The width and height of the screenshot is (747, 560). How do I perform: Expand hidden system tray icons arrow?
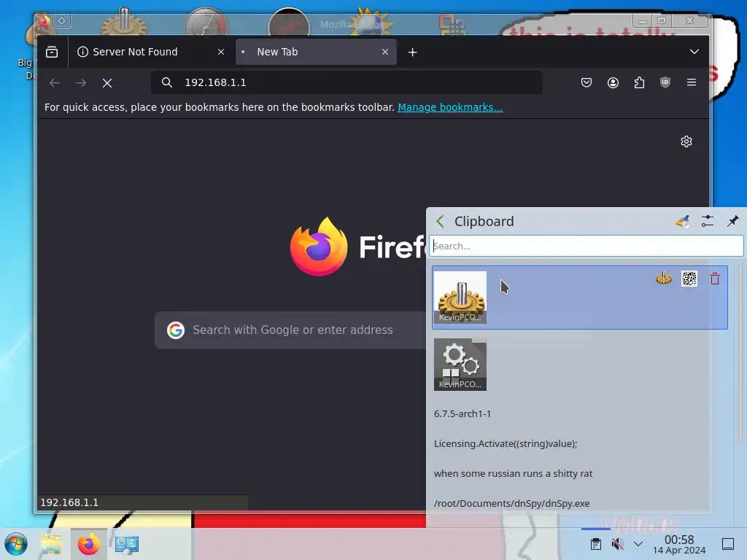point(638,544)
